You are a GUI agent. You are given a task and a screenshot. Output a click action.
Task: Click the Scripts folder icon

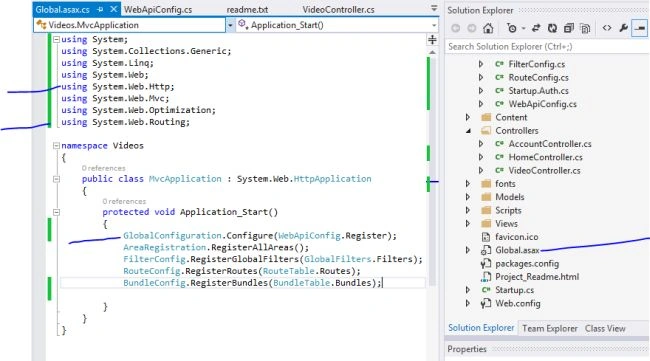(486, 210)
